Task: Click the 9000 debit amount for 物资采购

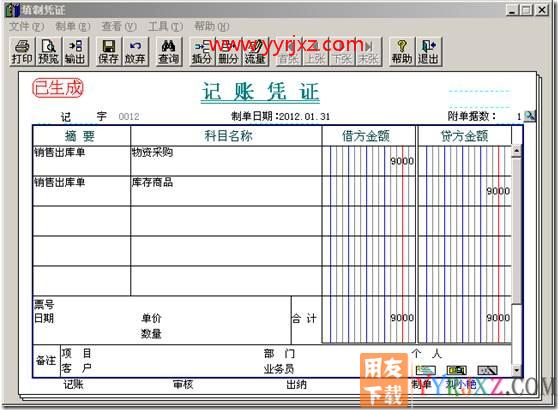Action: 402,161
